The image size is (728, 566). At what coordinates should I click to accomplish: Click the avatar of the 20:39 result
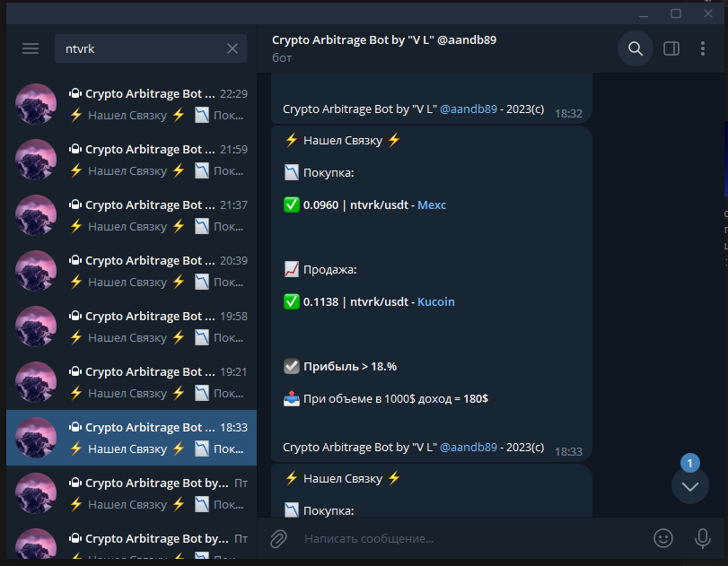coord(36,271)
